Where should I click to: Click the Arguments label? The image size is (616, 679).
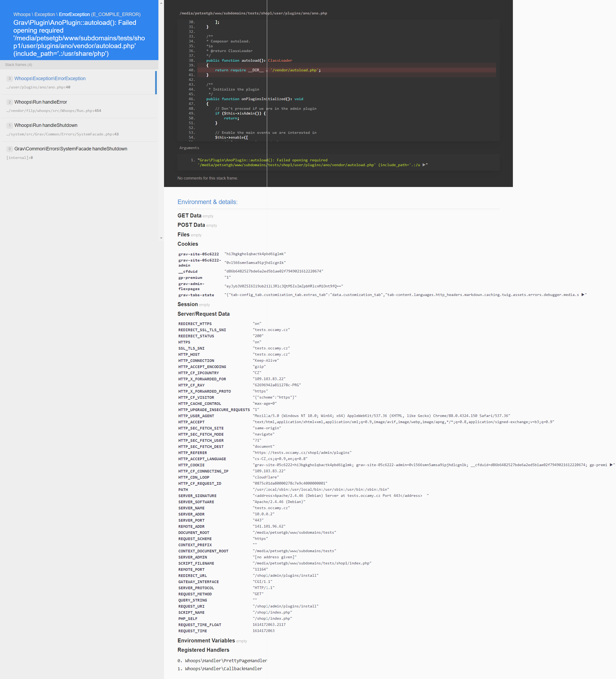pyautogui.click(x=189, y=148)
